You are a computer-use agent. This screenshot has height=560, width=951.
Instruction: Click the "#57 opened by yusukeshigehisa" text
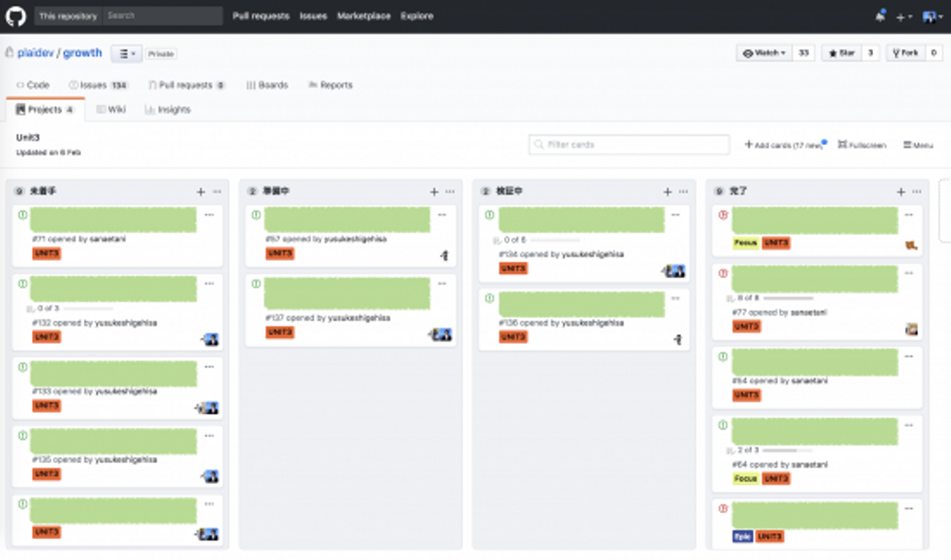[x=326, y=239]
